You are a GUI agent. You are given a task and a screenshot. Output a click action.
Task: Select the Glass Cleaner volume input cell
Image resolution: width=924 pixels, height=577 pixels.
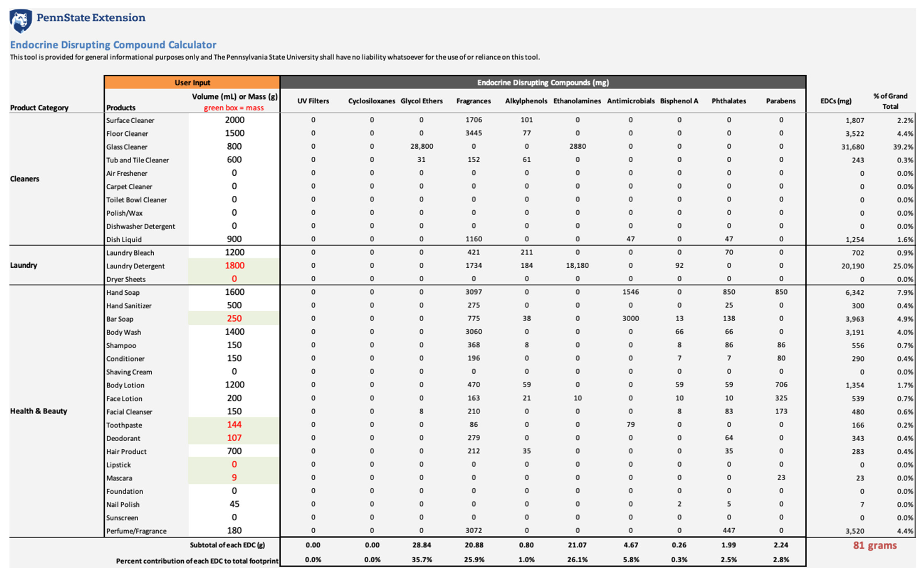click(234, 147)
